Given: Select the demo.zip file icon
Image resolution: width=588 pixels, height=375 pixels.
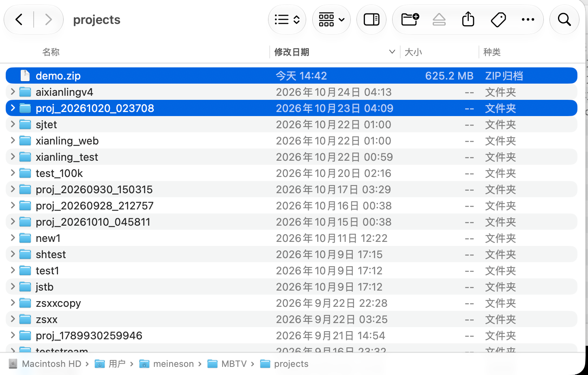Looking at the screenshot, I should [25, 75].
